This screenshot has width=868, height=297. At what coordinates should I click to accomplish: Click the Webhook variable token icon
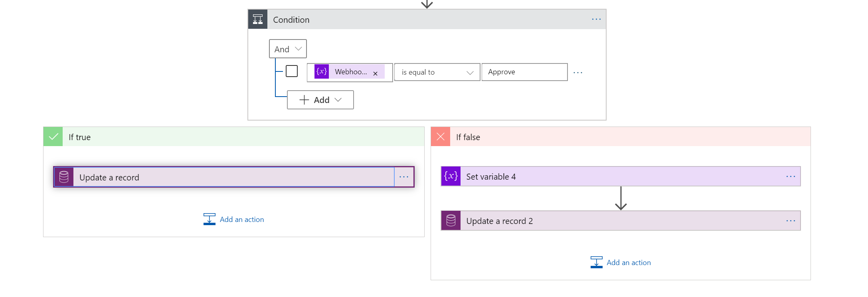tap(322, 72)
